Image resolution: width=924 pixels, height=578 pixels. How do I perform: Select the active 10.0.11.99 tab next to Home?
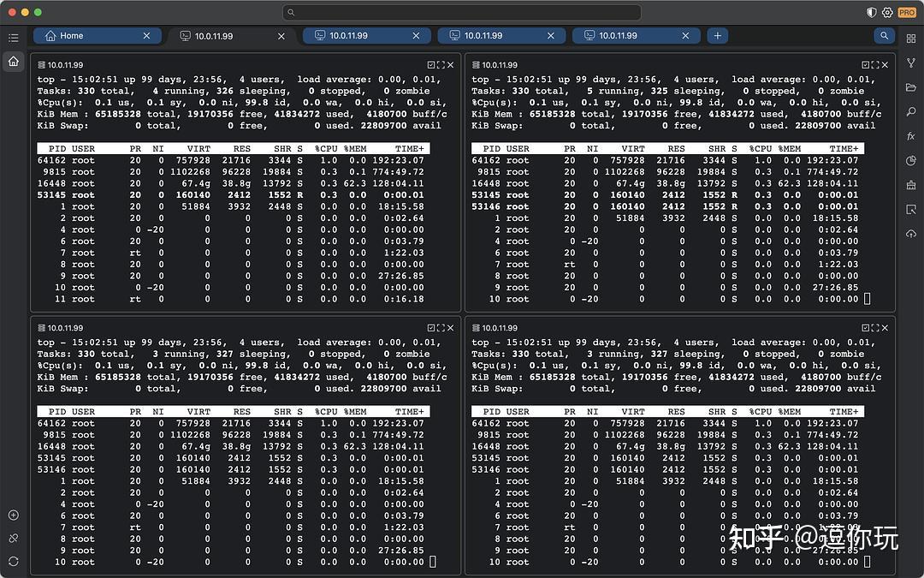[232, 36]
